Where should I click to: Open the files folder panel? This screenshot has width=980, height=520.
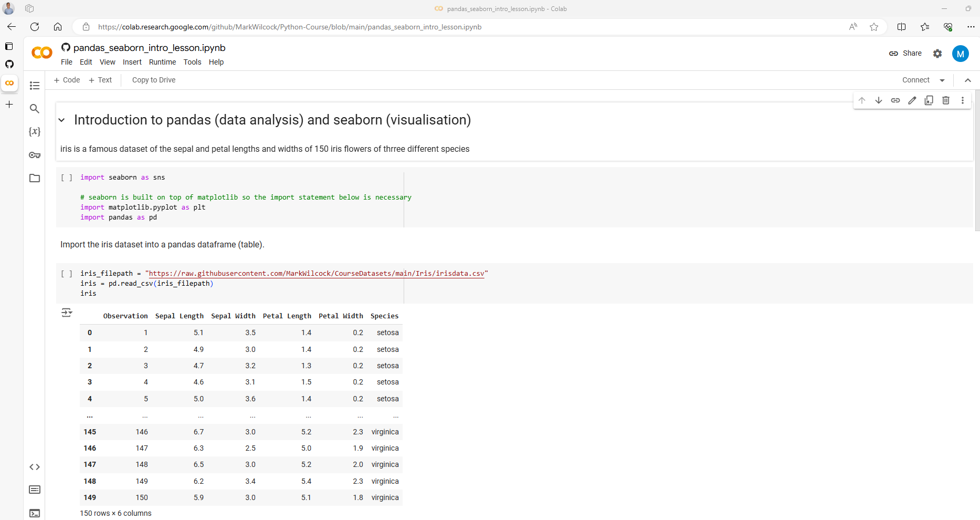[35, 178]
